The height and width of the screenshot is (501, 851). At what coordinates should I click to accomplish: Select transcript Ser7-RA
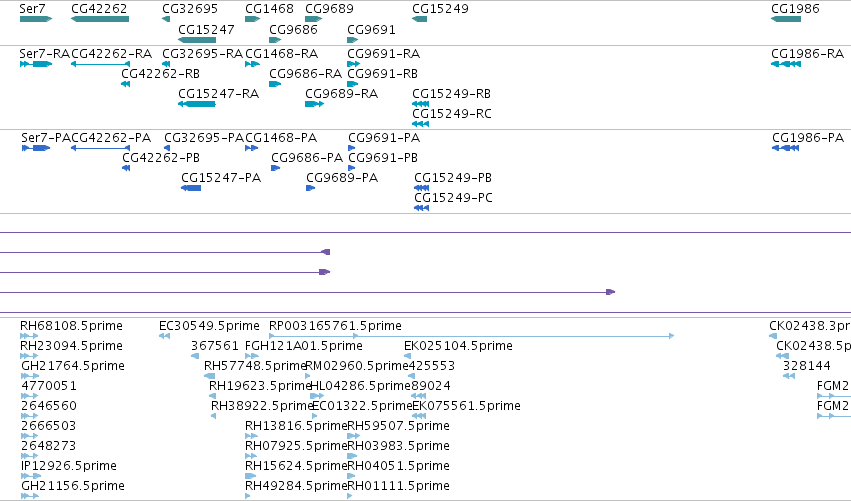pyautogui.click(x=36, y=64)
